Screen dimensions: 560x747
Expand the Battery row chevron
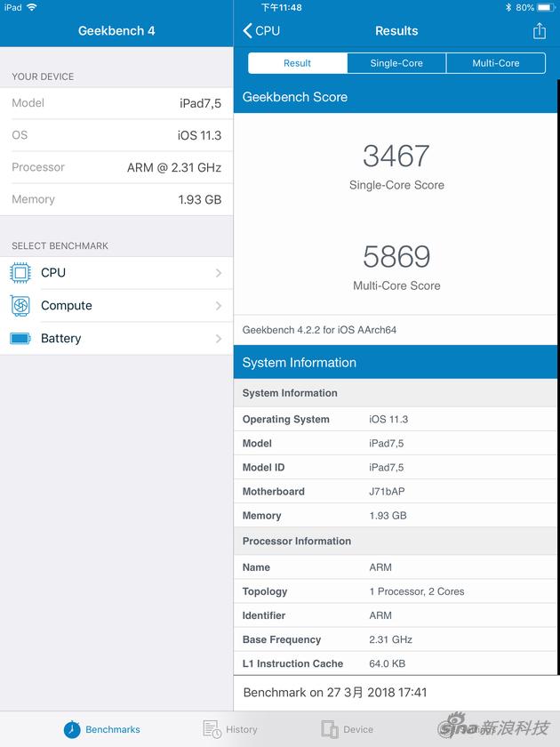click(x=219, y=339)
